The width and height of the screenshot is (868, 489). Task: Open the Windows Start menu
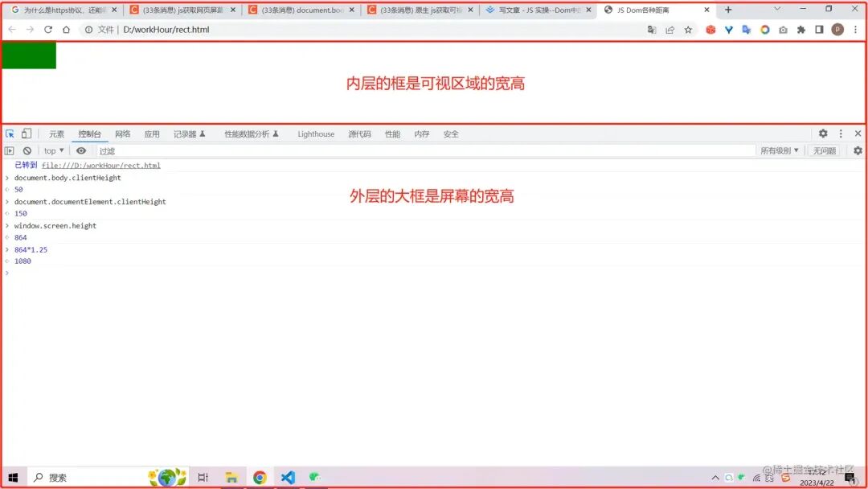point(14,478)
